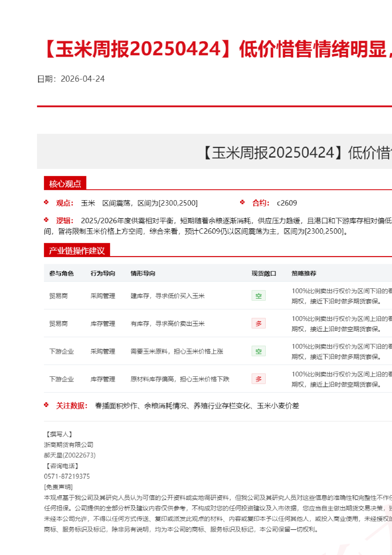The image size is (392, 555).
Task: Click author name 郝天星(Z0022673)
Action: click(x=70, y=455)
